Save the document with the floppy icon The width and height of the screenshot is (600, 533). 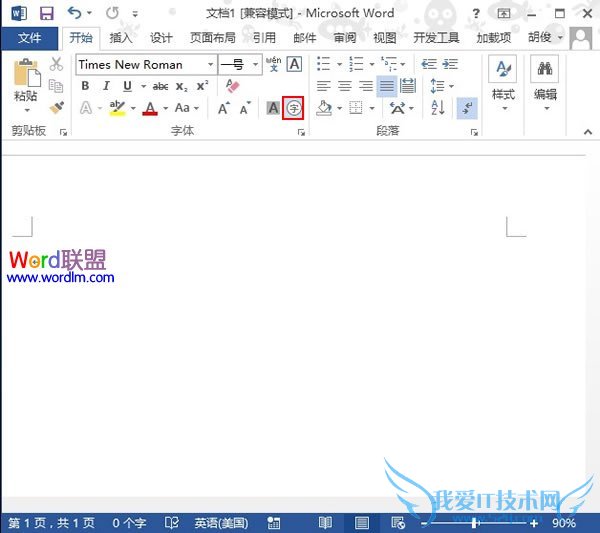(47, 14)
